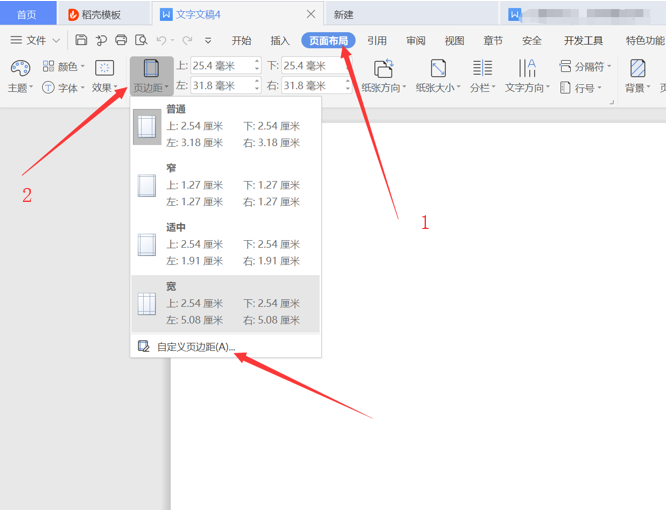
Task: Open the Effects icon
Action: [104, 68]
